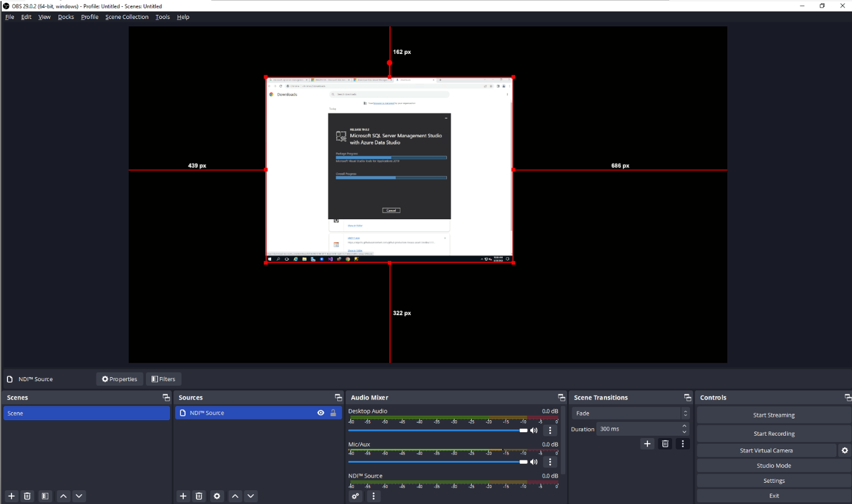Add a new source with plus icon
This screenshot has height=504, width=852.
click(183, 496)
